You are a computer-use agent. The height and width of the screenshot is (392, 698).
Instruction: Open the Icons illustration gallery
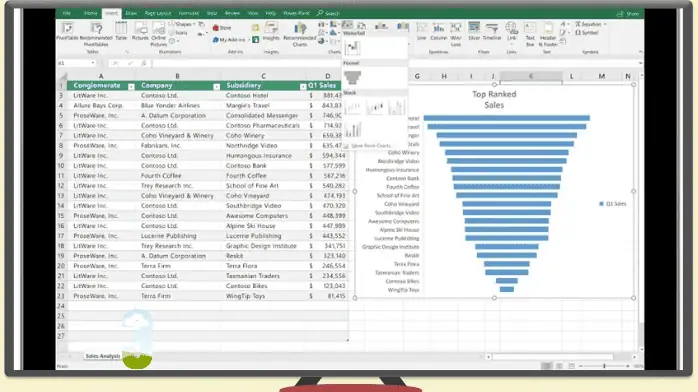(x=179, y=32)
